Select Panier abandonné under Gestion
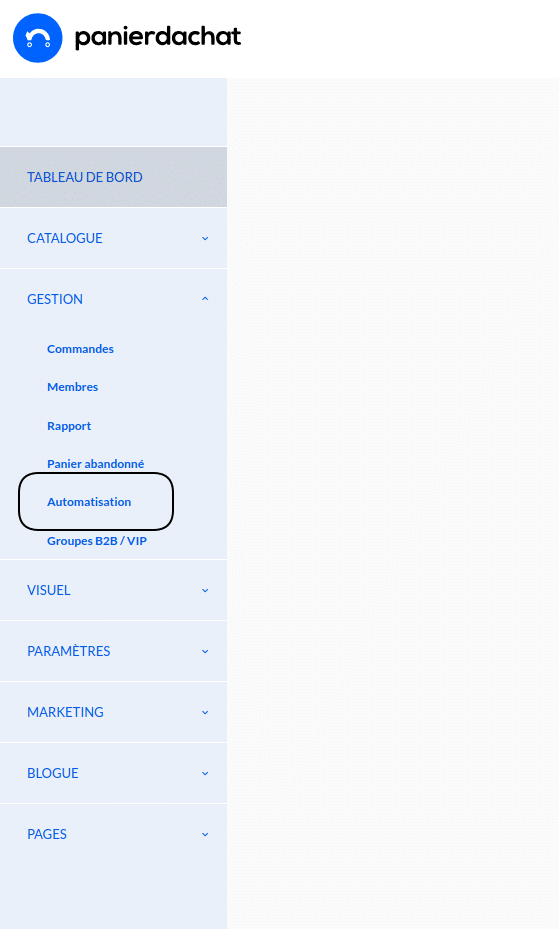Image resolution: width=559 pixels, height=929 pixels. tap(95, 464)
